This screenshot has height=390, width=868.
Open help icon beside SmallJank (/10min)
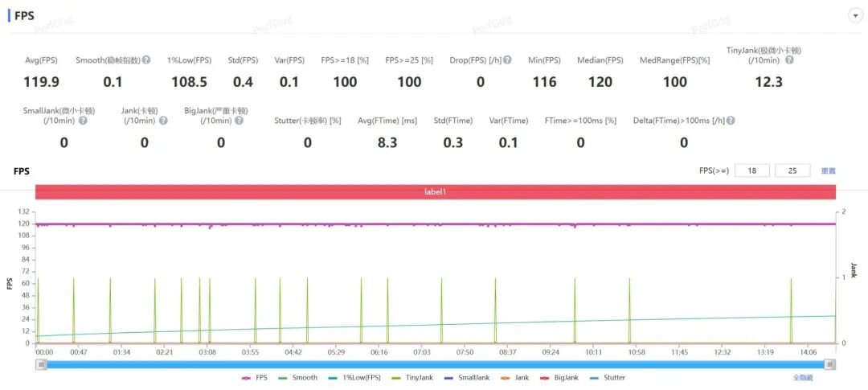pos(83,120)
